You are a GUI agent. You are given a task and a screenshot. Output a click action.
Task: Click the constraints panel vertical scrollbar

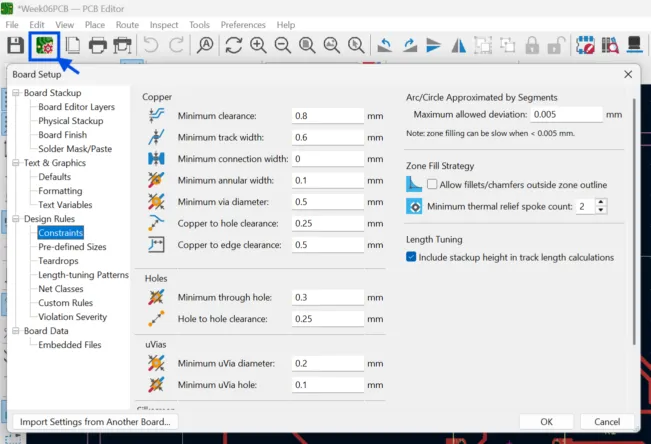(634, 221)
